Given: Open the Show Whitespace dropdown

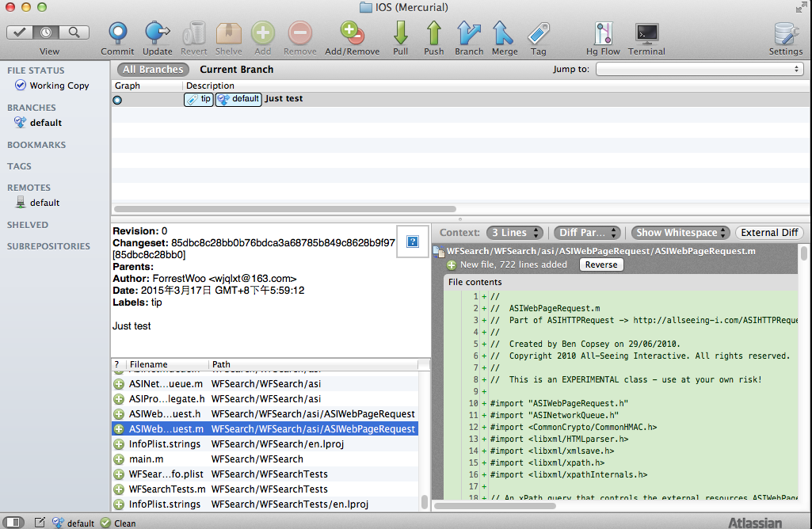Looking at the screenshot, I should click(680, 233).
